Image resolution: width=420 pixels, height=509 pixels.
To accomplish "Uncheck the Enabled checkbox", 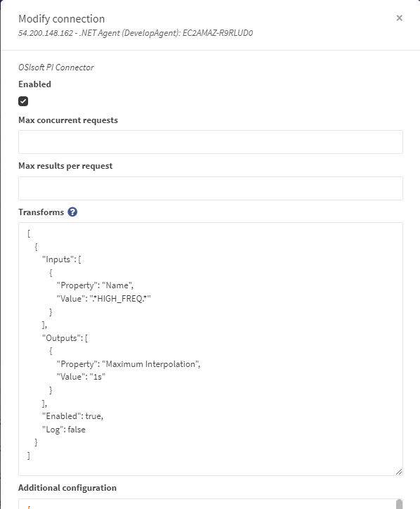I will click(x=23, y=101).
